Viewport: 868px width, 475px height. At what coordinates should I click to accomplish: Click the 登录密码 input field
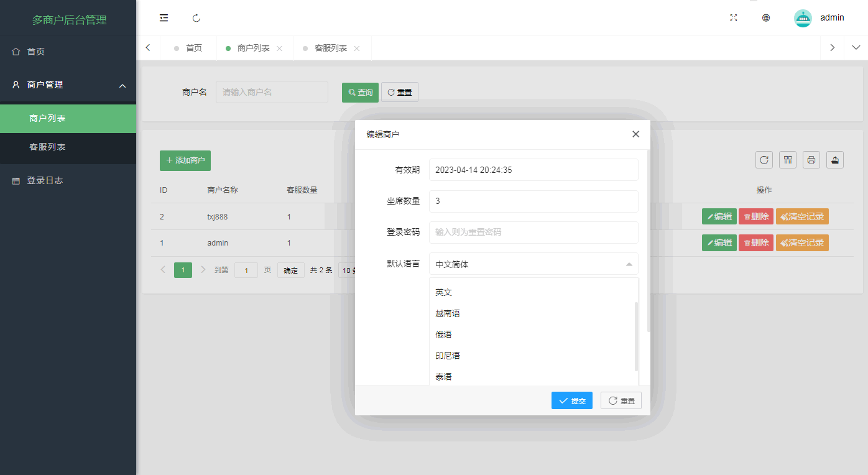click(533, 233)
